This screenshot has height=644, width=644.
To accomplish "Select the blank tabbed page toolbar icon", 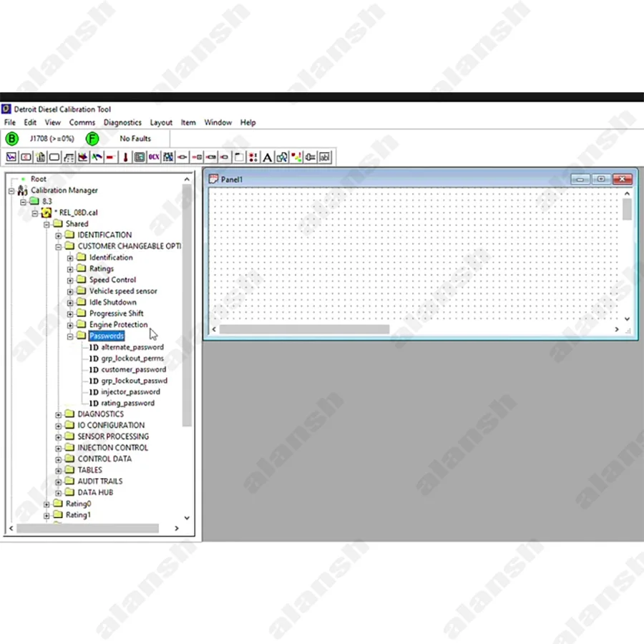I will [239, 157].
